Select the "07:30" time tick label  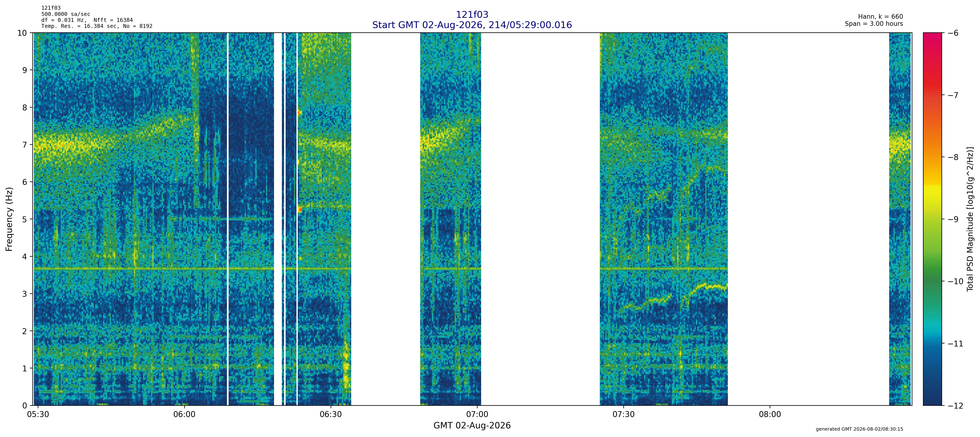click(x=624, y=415)
